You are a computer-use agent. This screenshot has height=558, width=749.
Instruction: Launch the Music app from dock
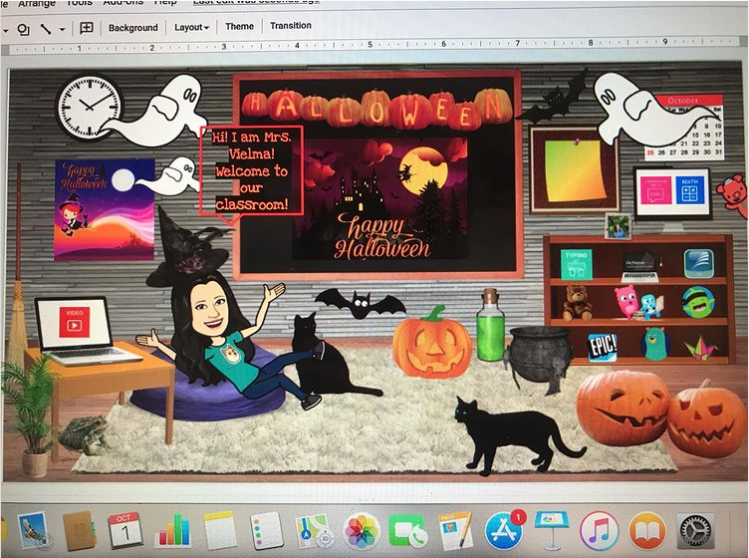coord(598,530)
